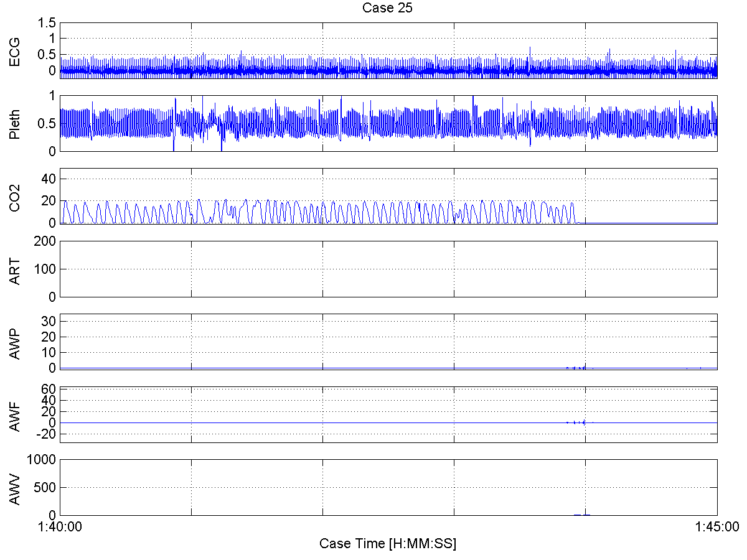The image size is (747, 560).
Task: Click the '0.5' tick on the ECG axis
Action: tap(48, 55)
